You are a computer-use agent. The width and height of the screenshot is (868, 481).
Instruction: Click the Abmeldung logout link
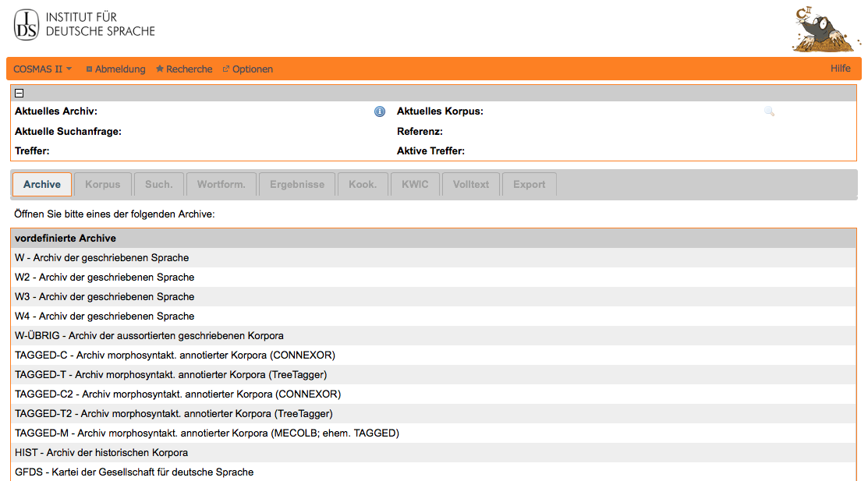[x=115, y=69]
